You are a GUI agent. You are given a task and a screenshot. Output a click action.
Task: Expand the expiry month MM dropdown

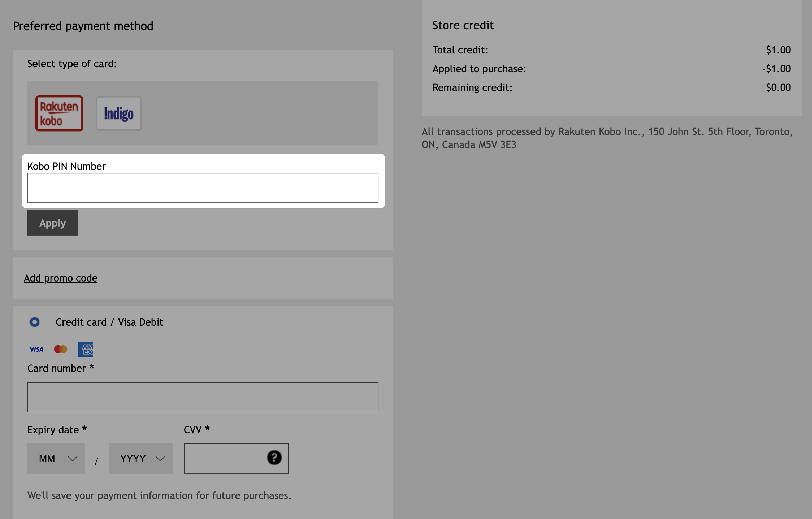56,458
